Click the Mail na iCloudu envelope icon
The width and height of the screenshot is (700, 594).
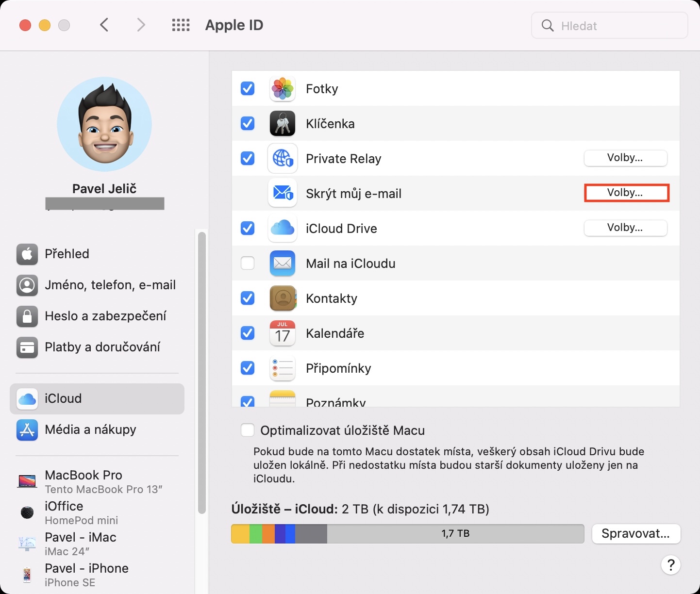click(283, 264)
